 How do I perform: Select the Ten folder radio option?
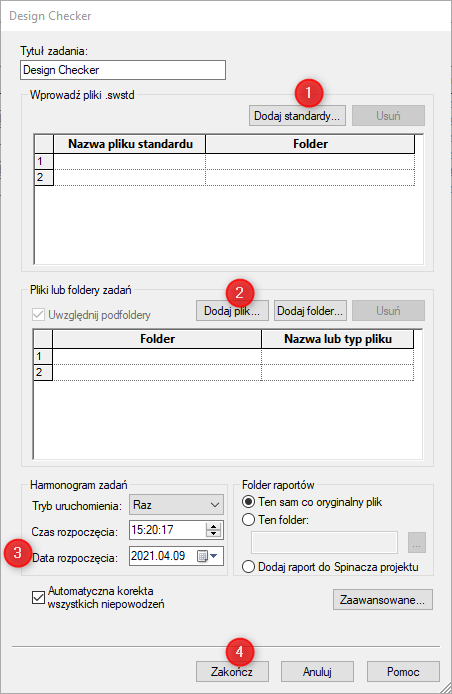click(248, 519)
